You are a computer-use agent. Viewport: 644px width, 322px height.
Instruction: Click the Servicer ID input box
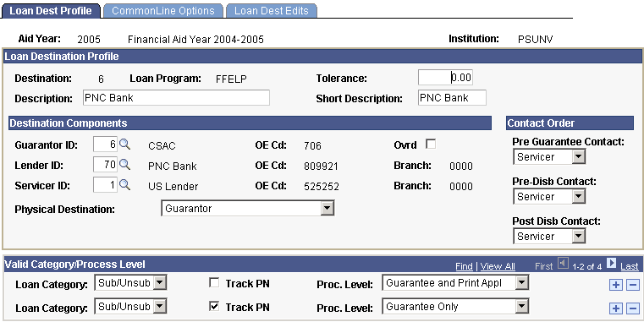pyautogui.click(x=105, y=185)
